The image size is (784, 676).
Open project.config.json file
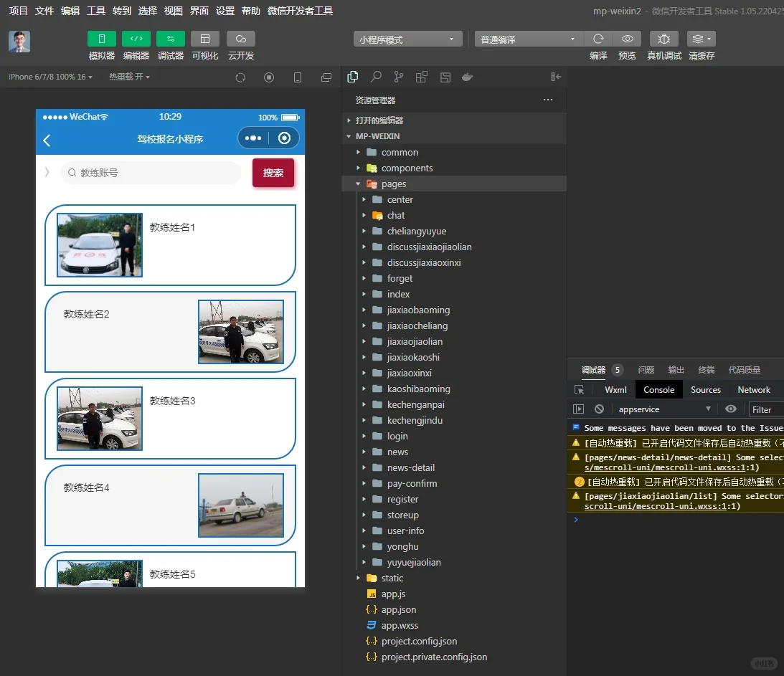[454, 641]
